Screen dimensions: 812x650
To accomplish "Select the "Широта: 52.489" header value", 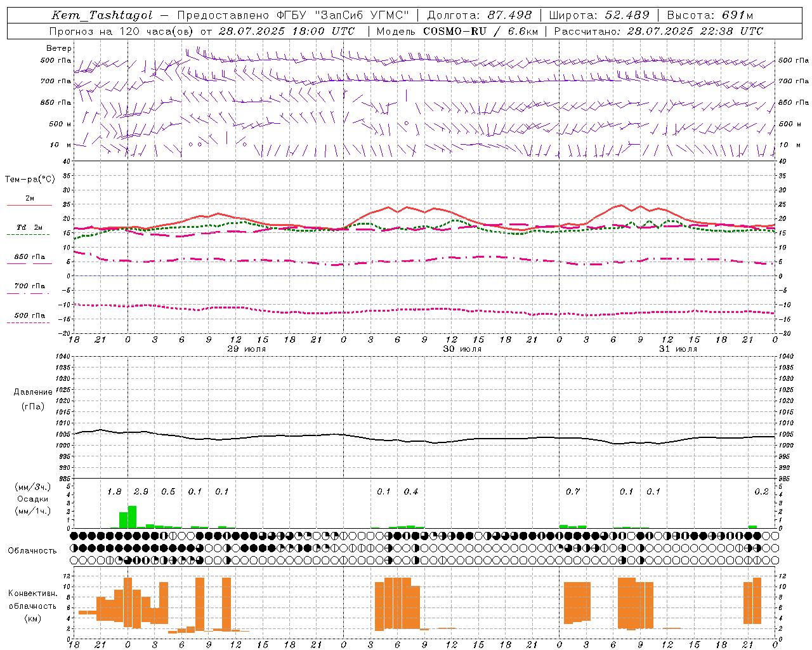I will (x=599, y=15).
